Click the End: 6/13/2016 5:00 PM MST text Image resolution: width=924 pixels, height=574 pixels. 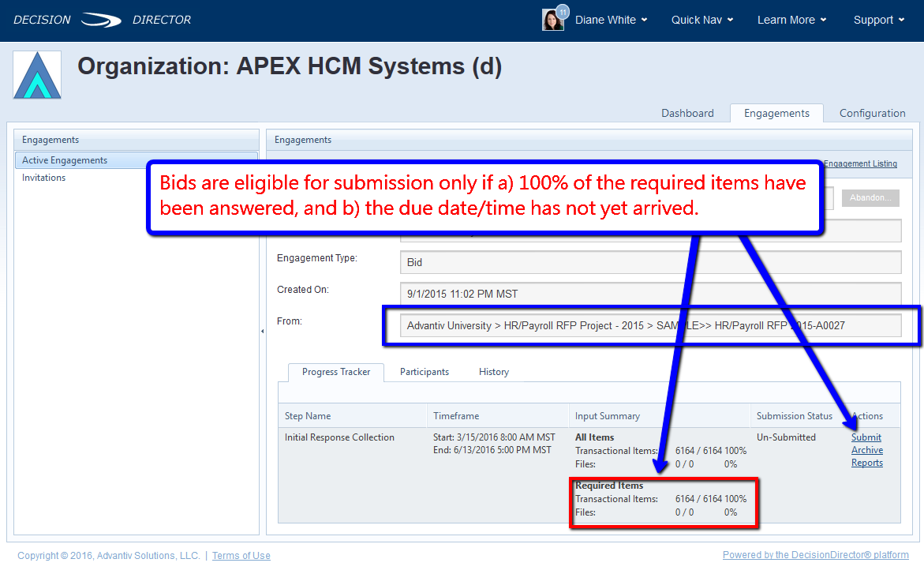pos(492,450)
